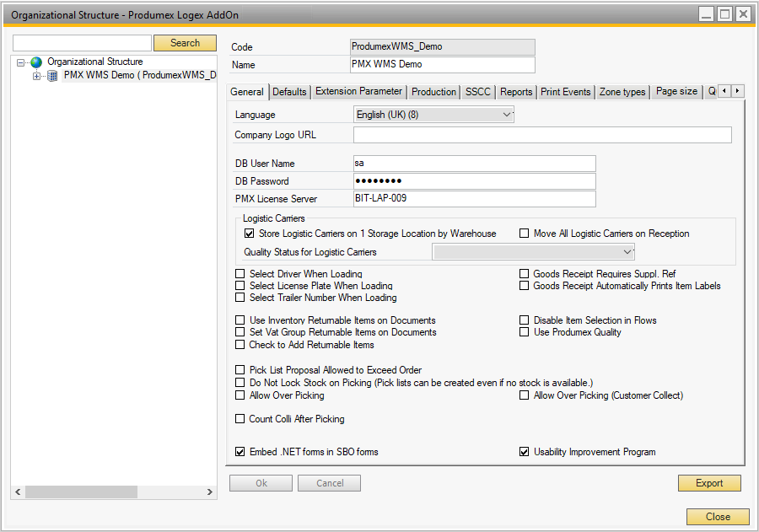
Task: Switch to the Defaults tab
Action: pyautogui.click(x=290, y=91)
